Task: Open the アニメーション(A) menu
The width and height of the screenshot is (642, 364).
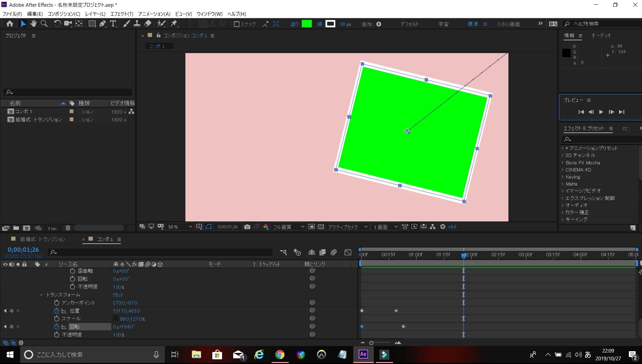Action: click(x=154, y=14)
